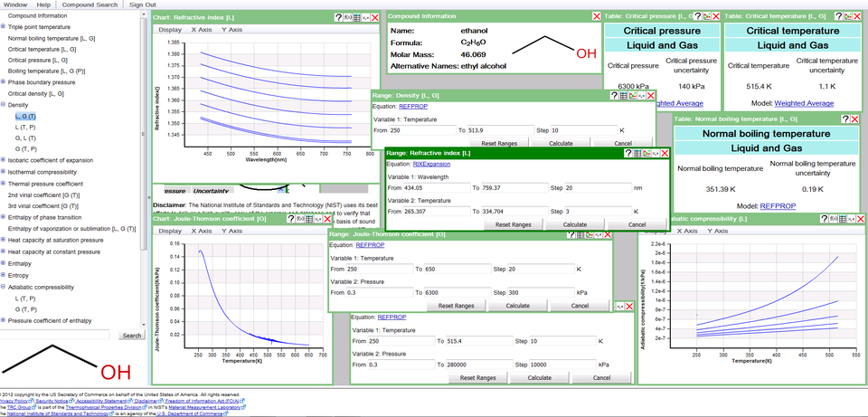
Task: Open the Window menu
Action: click(x=15, y=5)
